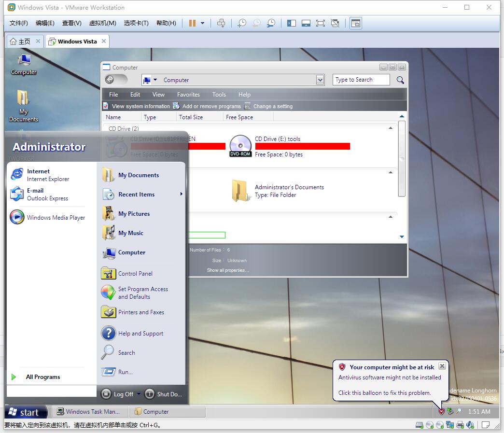
Task: Collapse the bottom group with green bar
Action: pos(391,217)
